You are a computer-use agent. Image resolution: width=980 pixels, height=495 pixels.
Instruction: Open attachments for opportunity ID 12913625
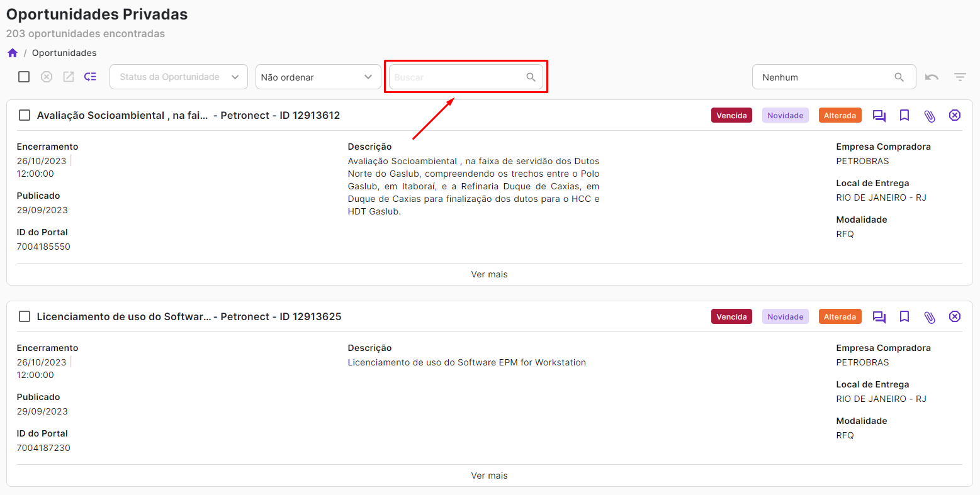[929, 317]
